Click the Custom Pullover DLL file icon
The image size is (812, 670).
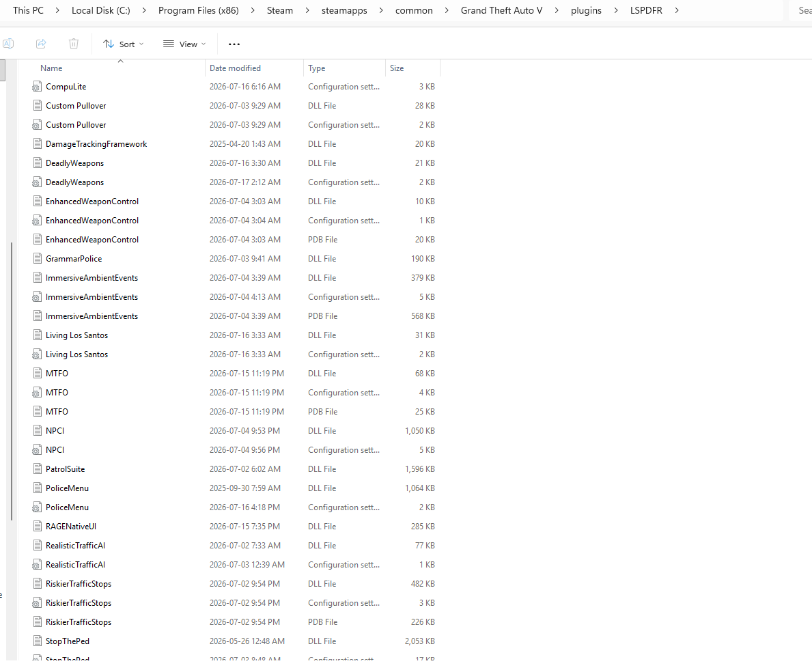pyautogui.click(x=37, y=106)
